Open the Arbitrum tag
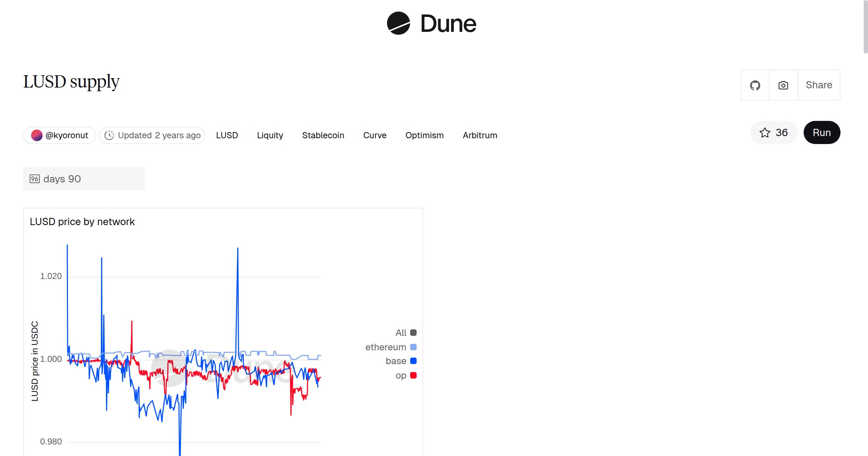 point(480,135)
